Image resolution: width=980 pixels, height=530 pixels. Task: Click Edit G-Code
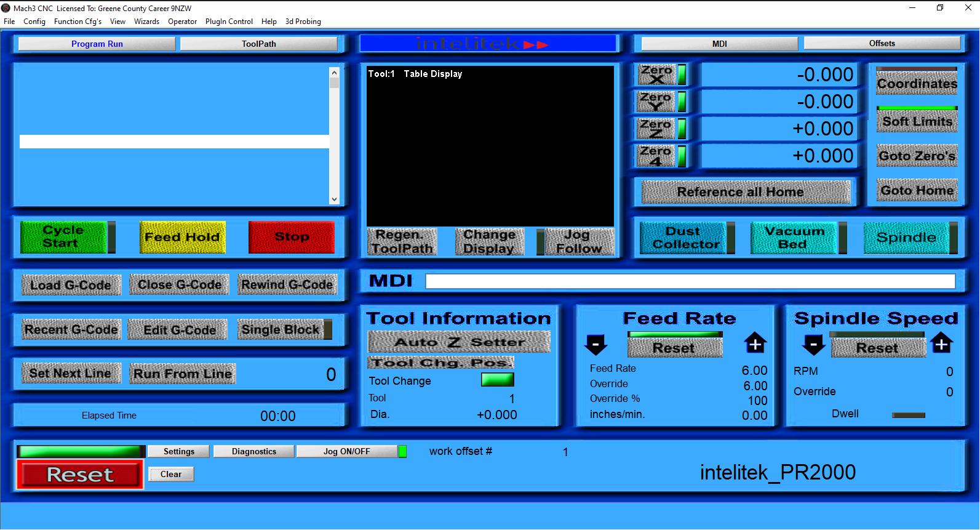tap(179, 330)
